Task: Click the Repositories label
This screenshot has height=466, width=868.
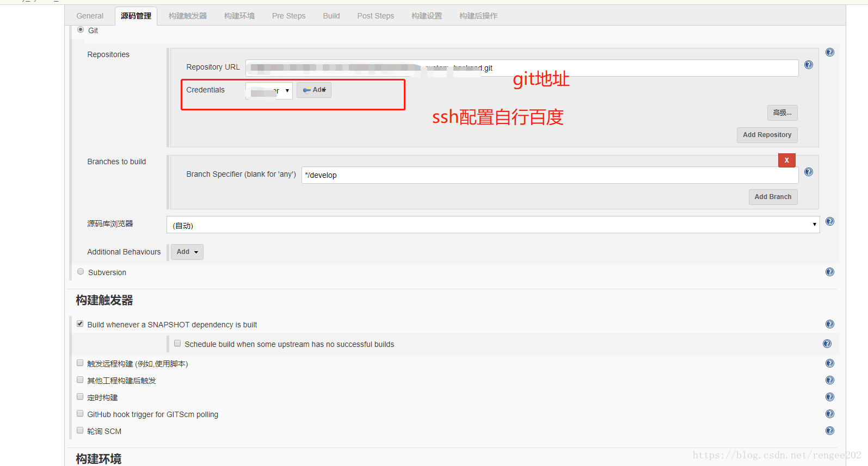Action: (x=108, y=54)
